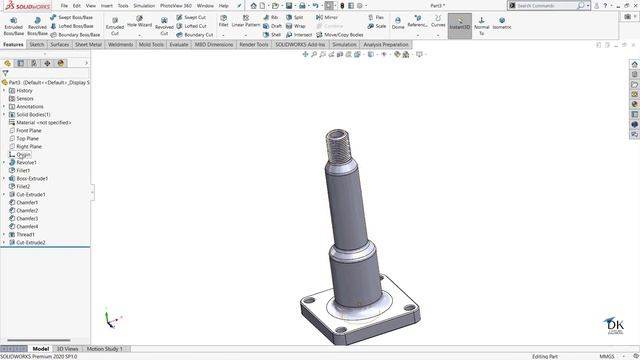
Task: Click the Extruded Boss/Base tool
Action: (x=13, y=26)
